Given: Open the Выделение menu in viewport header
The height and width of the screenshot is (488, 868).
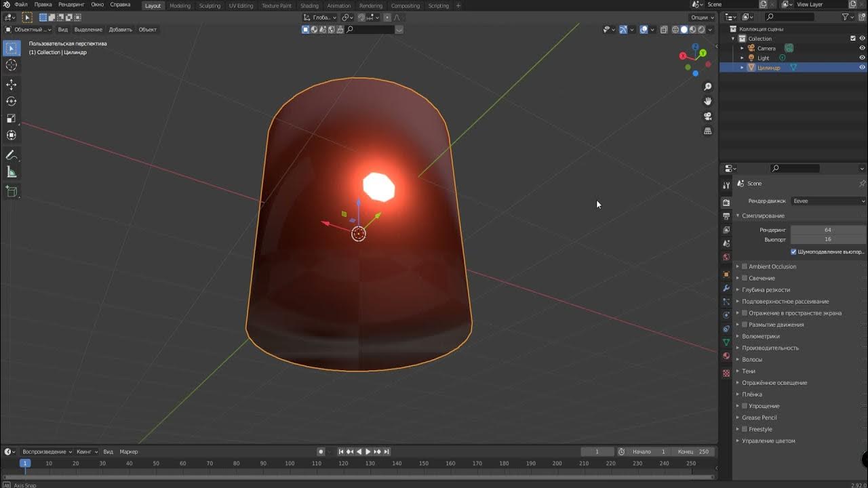Looking at the screenshot, I should (x=88, y=30).
